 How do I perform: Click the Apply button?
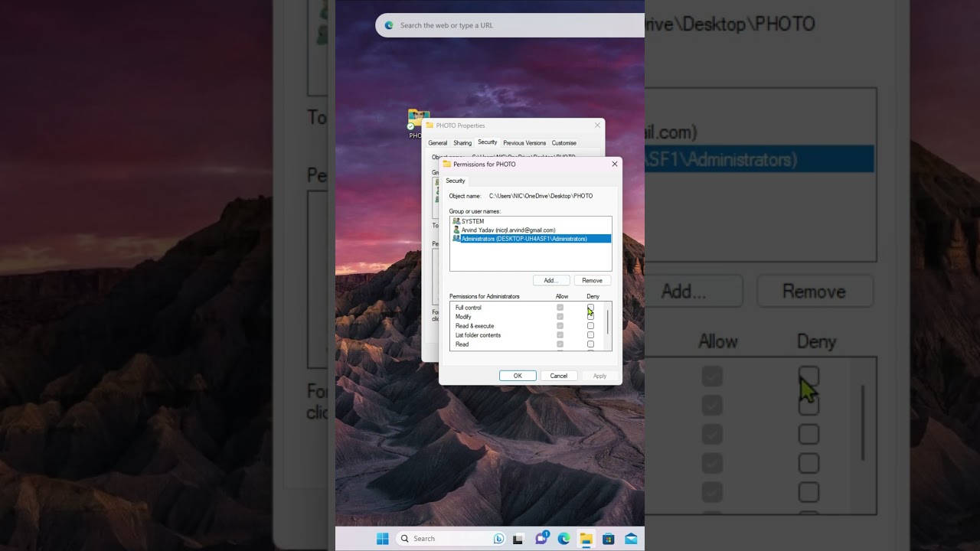click(x=599, y=376)
